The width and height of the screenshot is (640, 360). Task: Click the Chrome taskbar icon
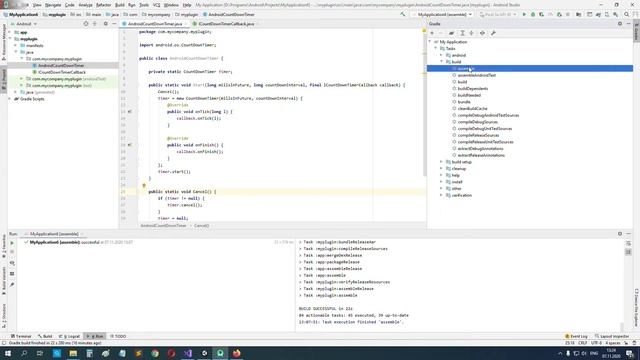pos(155,353)
